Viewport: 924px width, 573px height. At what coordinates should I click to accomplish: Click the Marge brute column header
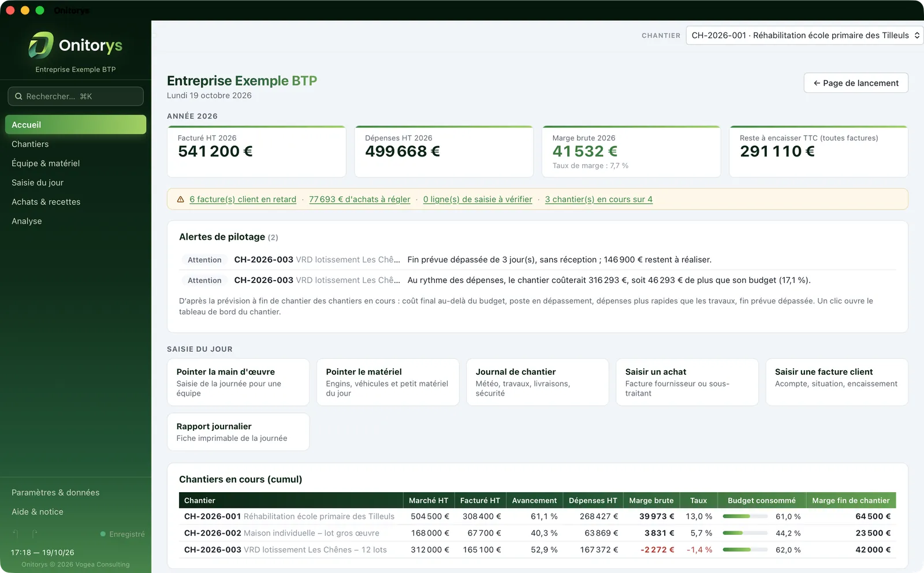(x=651, y=500)
